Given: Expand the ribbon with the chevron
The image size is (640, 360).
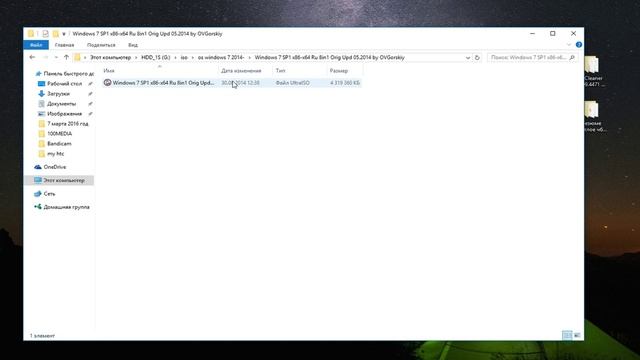Looking at the screenshot, I should (569, 44).
